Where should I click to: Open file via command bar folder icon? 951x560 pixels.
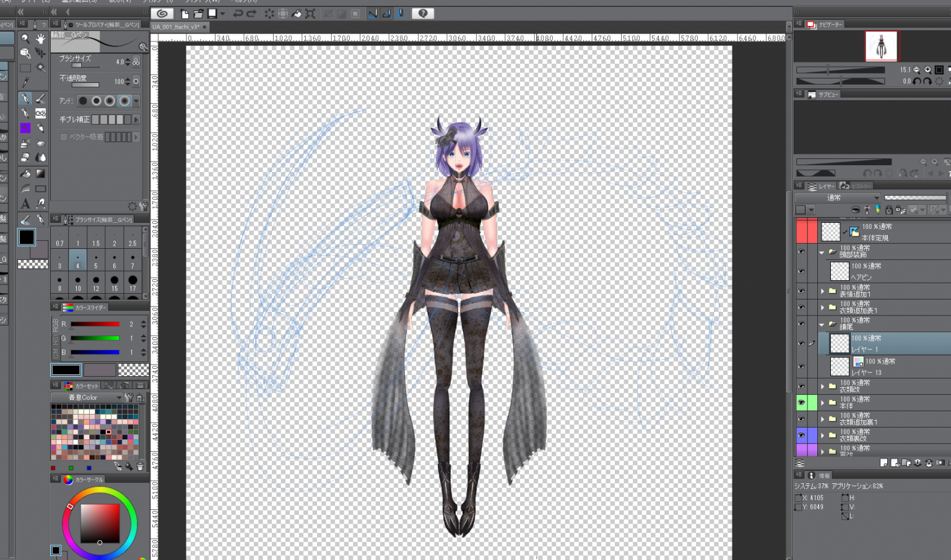[x=198, y=14]
